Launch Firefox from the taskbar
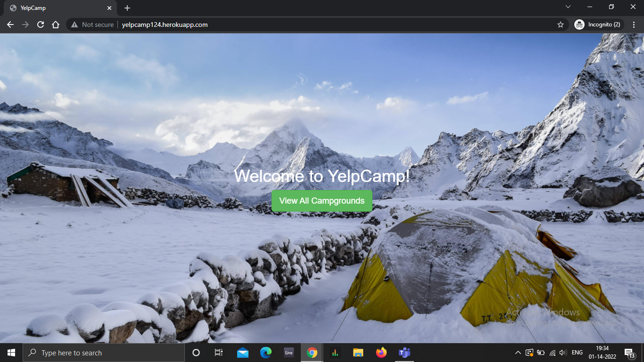Screen dimensions: 644x362 click(x=381, y=353)
